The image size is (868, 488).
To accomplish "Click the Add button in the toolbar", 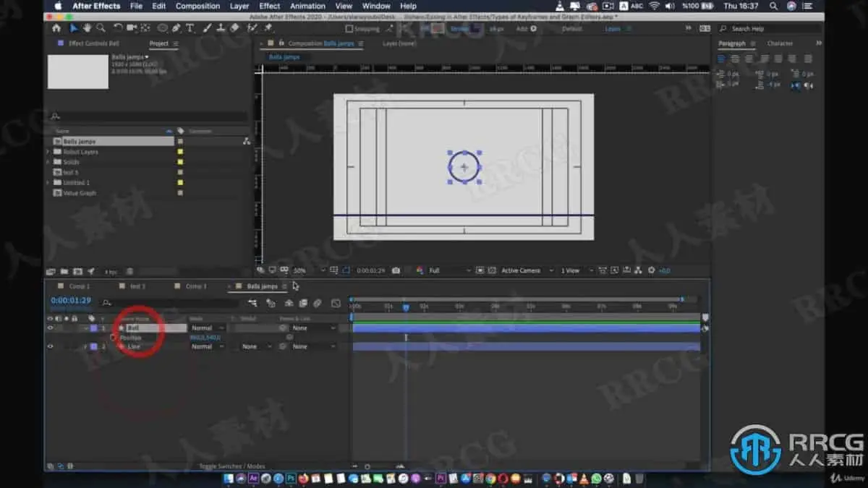I will (x=526, y=29).
